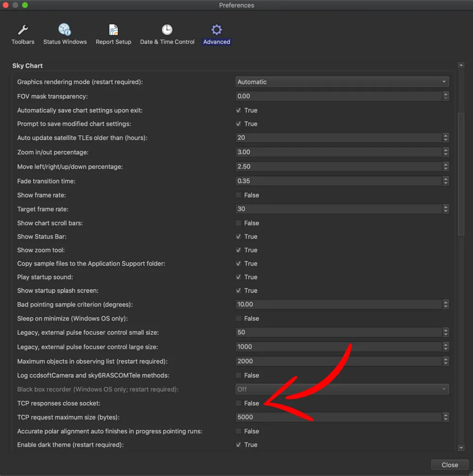Viewport: 473px width, 476px height.
Task: Disable the Play startup sound checkbox
Action: pyautogui.click(x=238, y=277)
